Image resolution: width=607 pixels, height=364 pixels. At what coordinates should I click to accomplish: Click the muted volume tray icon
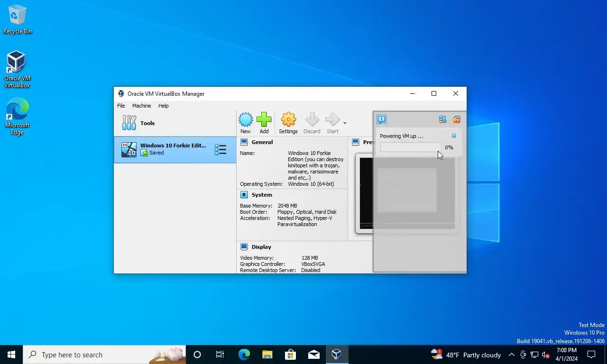click(x=545, y=355)
